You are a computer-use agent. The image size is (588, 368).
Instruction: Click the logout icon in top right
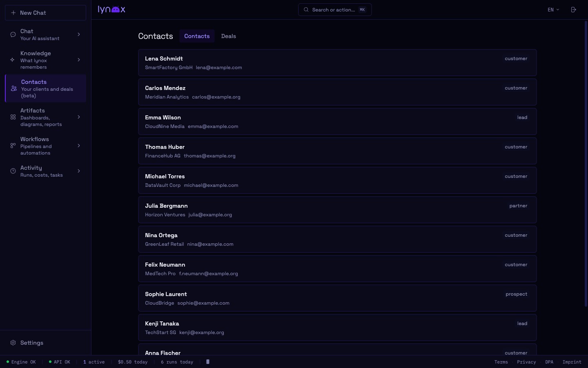[573, 10]
